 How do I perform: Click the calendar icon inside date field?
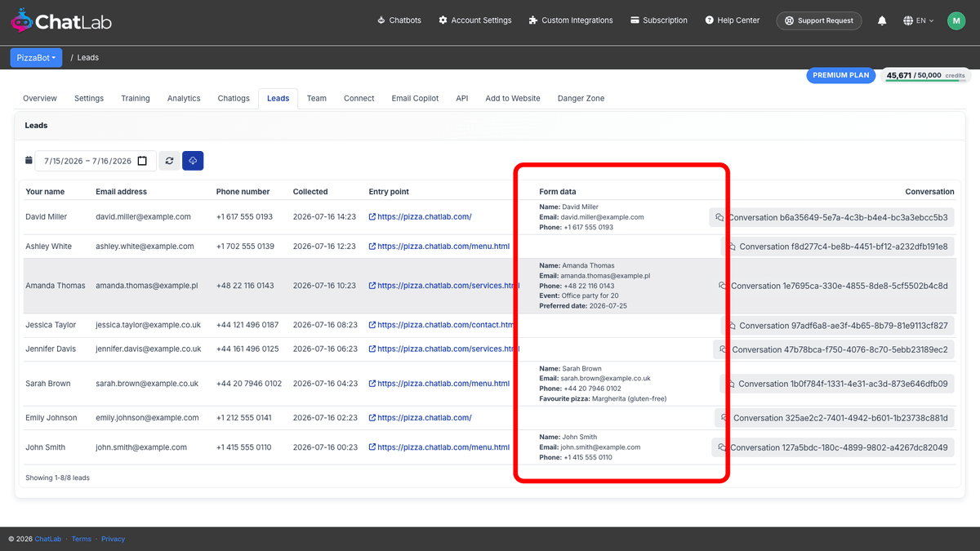click(142, 161)
